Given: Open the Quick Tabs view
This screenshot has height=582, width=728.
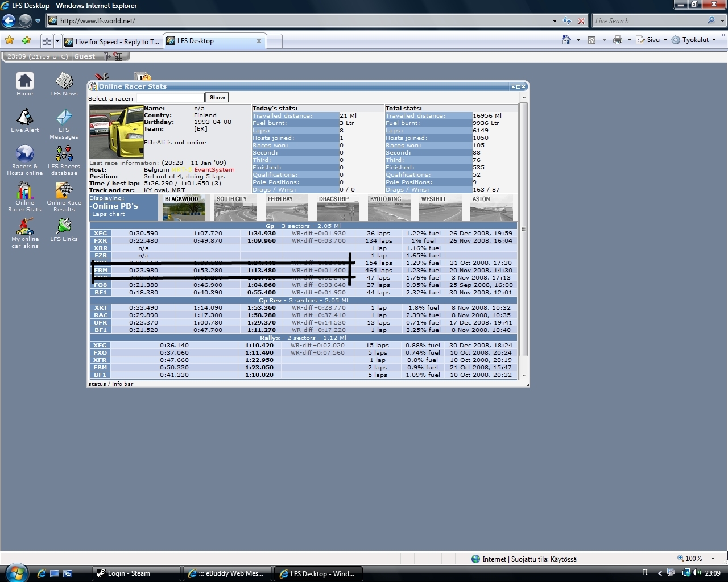Looking at the screenshot, I should tap(47, 41).
